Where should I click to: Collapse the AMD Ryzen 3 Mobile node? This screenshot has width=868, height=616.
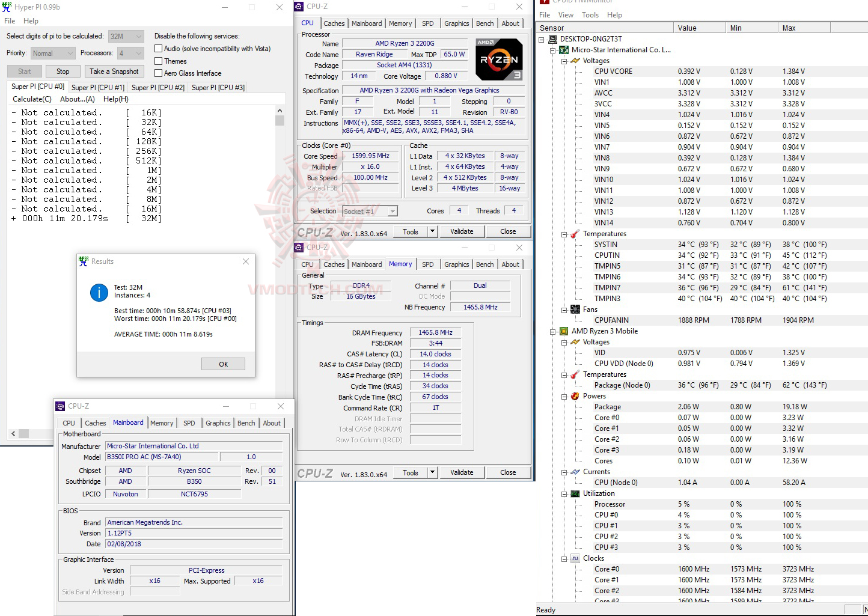pos(553,331)
